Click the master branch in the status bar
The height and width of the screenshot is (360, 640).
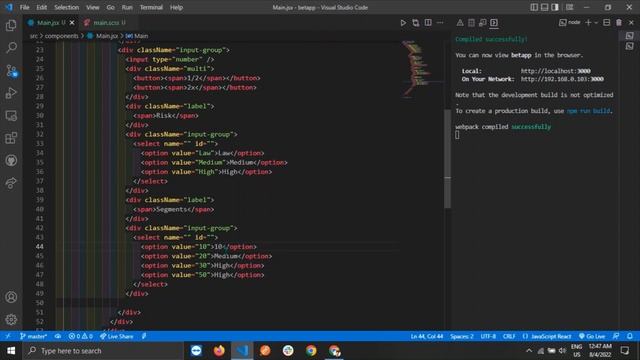click(33, 336)
